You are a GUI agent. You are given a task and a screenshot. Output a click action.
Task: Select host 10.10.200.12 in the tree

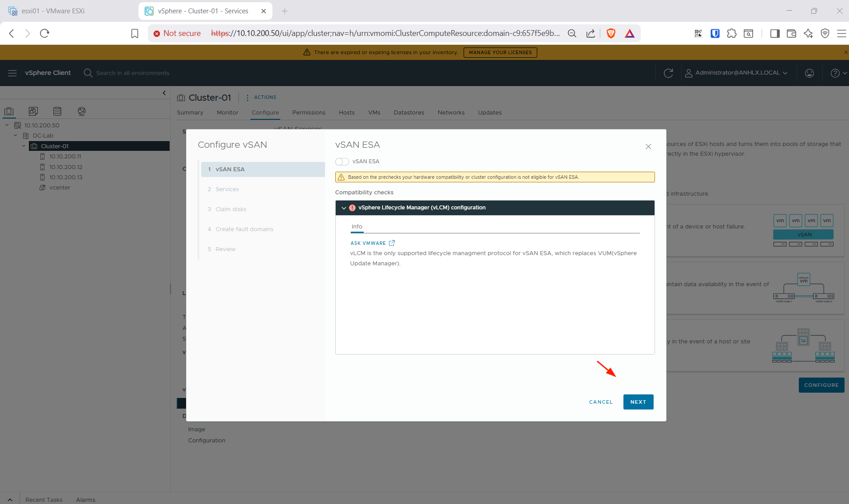[66, 167]
